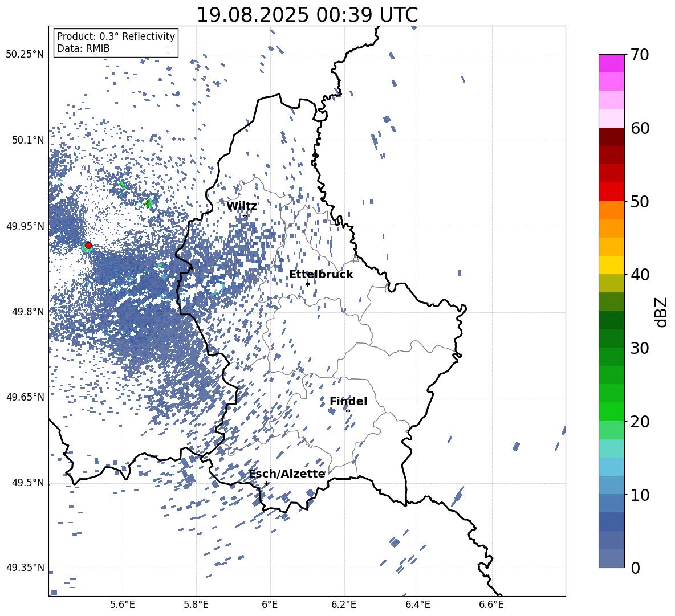Click the 6°E longitude label
This screenshot has width=675, height=616.
click(x=270, y=605)
